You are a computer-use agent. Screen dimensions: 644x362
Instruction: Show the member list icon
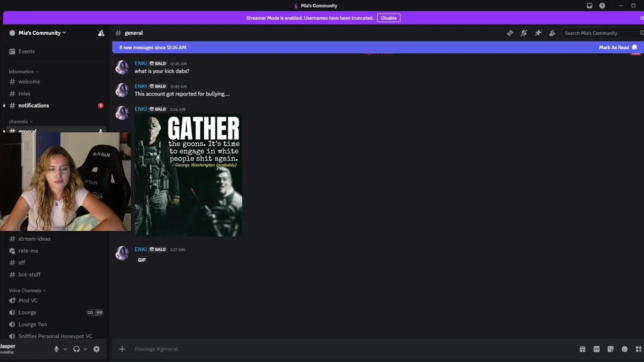(x=552, y=33)
